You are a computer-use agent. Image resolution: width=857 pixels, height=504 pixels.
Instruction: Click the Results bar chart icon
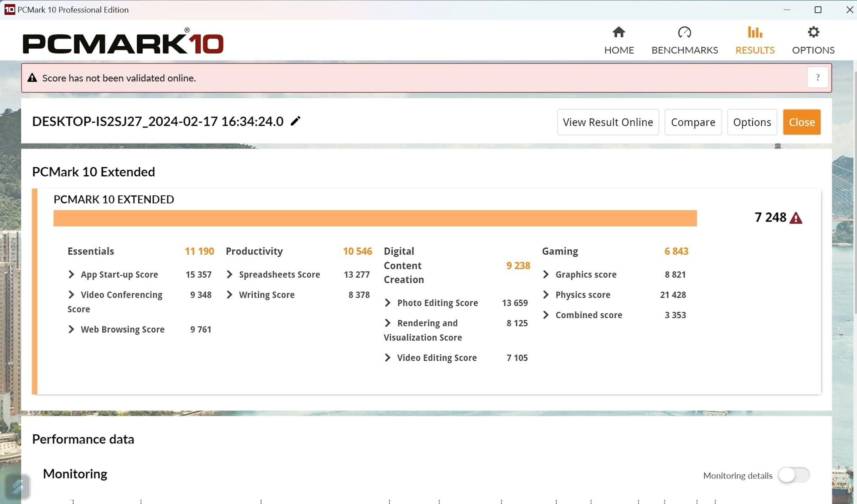(x=755, y=32)
